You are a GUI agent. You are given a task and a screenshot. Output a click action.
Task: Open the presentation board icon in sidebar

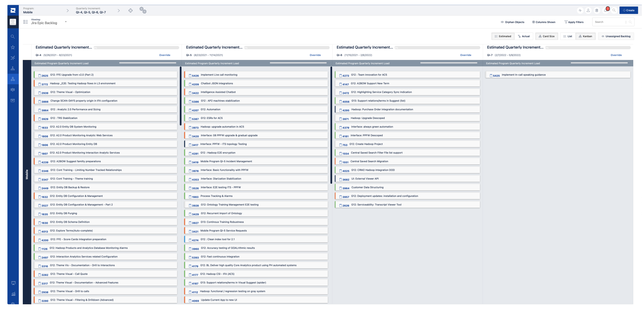coord(13,283)
